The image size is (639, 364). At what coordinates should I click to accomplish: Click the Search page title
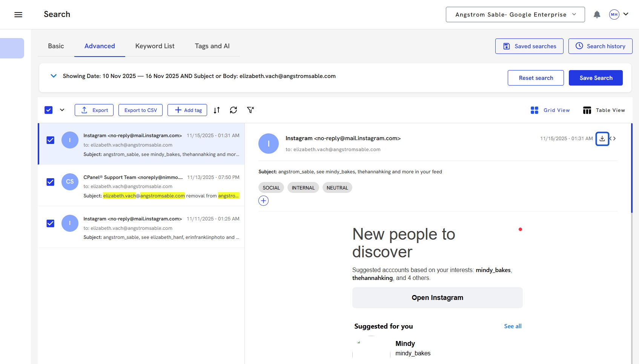(57, 14)
